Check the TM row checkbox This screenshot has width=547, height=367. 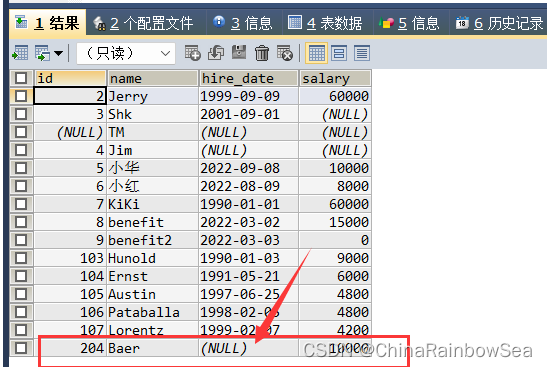pos(21,132)
